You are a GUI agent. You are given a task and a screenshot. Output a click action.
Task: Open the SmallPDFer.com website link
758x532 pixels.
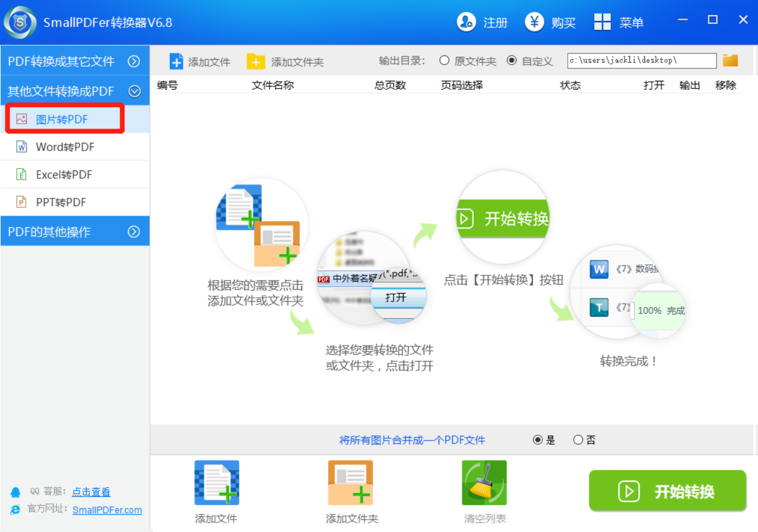point(108,510)
